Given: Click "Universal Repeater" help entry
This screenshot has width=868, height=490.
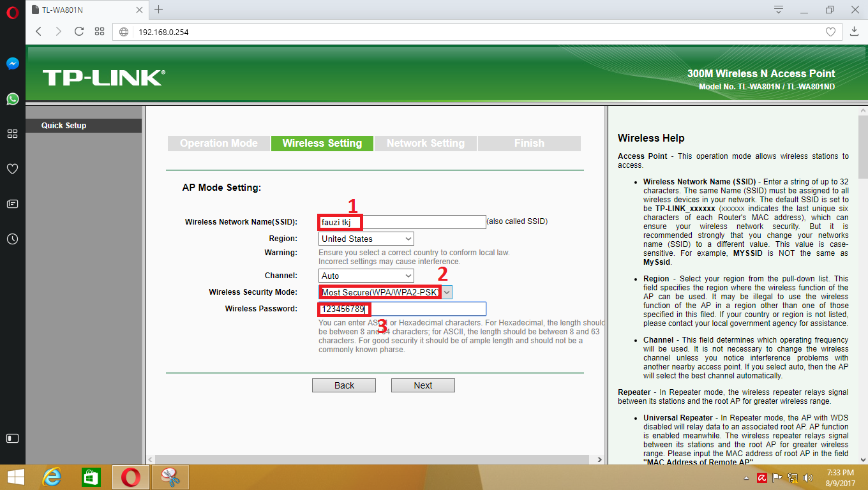Looking at the screenshot, I should coord(679,418).
